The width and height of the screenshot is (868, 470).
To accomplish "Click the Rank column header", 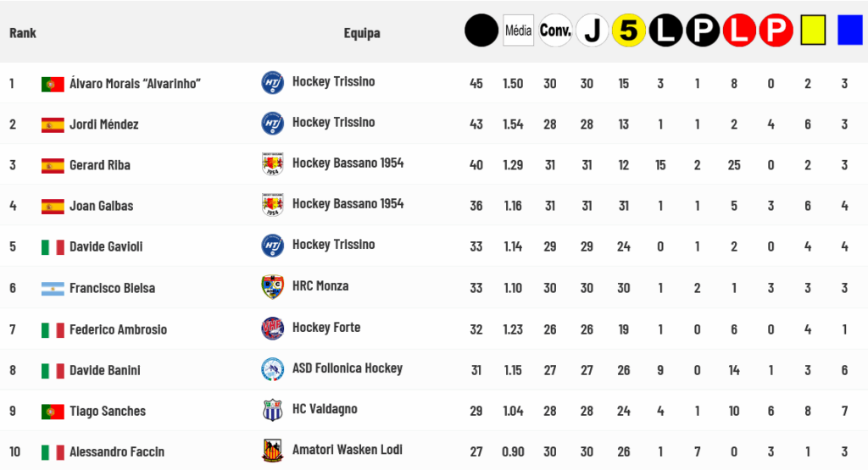I will [x=23, y=33].
